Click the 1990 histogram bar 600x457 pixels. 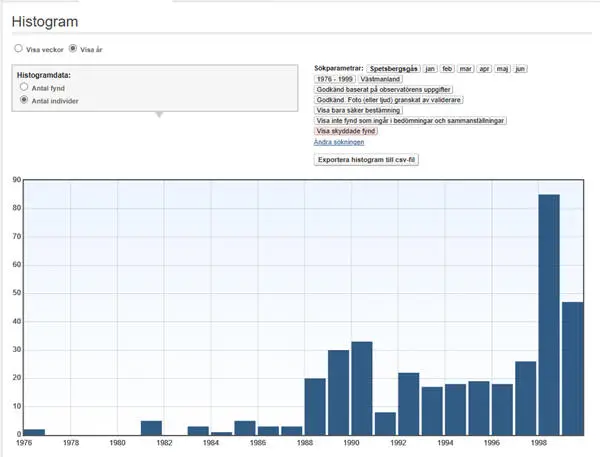click(x=361, y=388)
